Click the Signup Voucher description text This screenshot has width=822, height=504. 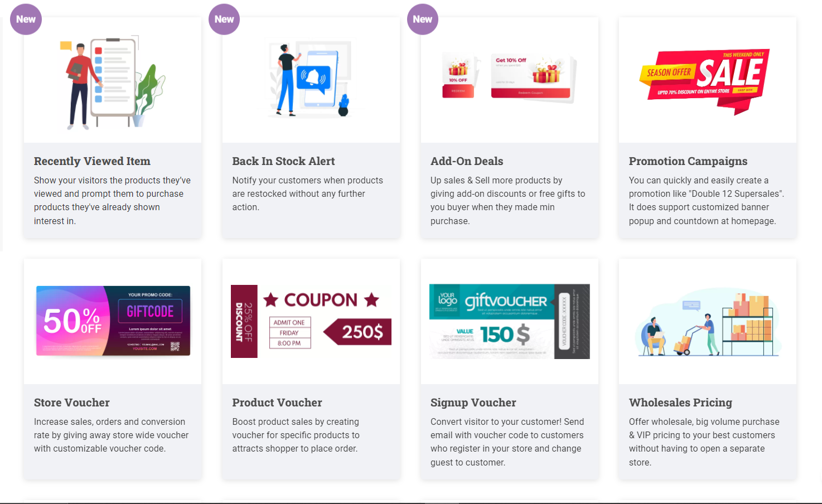click(x=507, y=442)
